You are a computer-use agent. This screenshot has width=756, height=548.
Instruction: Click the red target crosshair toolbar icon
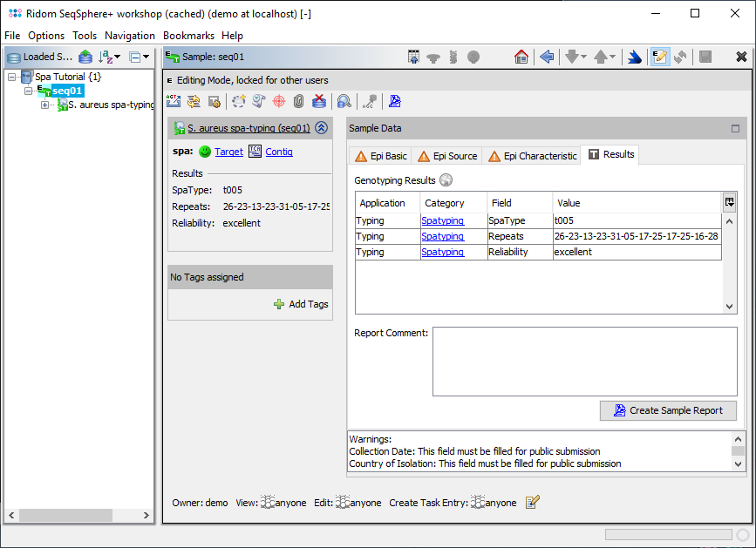(x=279, y=101)
